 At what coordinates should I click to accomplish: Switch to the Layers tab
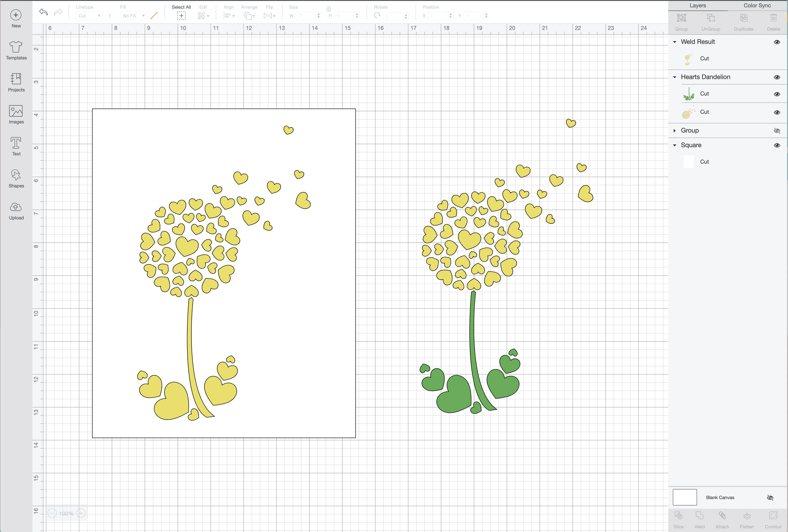(x=697, y=5)
